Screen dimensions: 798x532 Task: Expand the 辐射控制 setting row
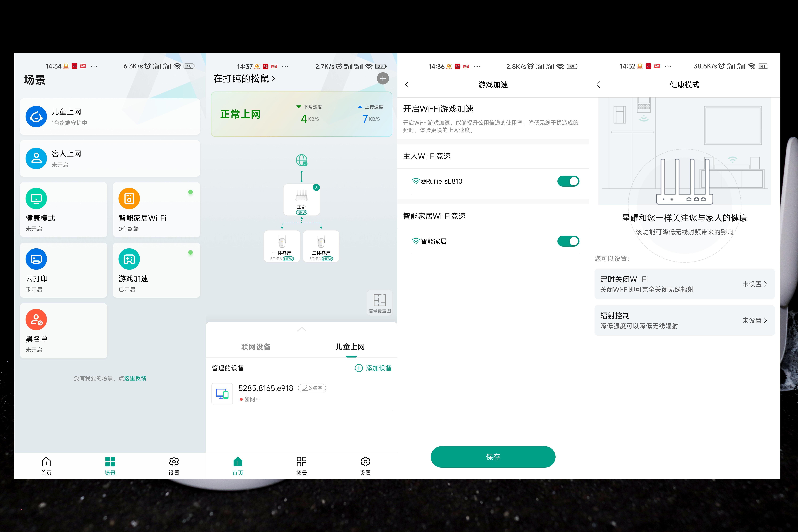(x=684, y=320)
